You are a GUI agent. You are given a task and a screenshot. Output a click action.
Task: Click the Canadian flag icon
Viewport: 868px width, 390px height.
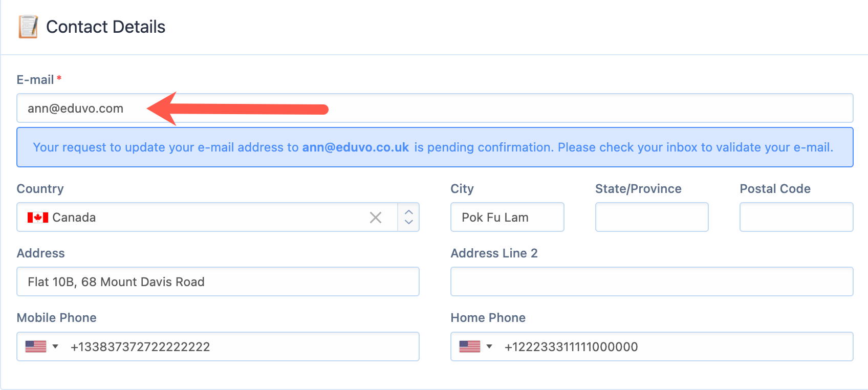pyautogui.click(x=38, y=218)
